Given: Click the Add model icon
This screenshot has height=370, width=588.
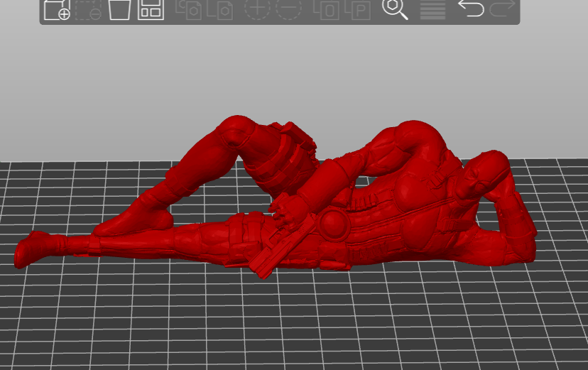Looking at the screenshot, I should pyautogui.click(x=57, y=9).
